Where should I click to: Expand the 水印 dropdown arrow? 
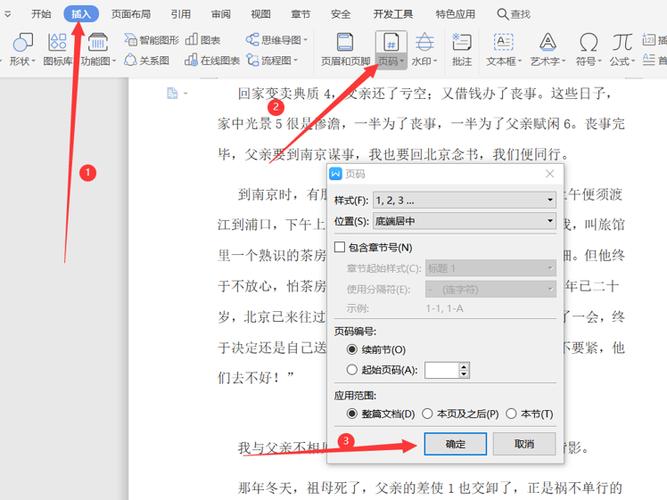click(435, 62)
